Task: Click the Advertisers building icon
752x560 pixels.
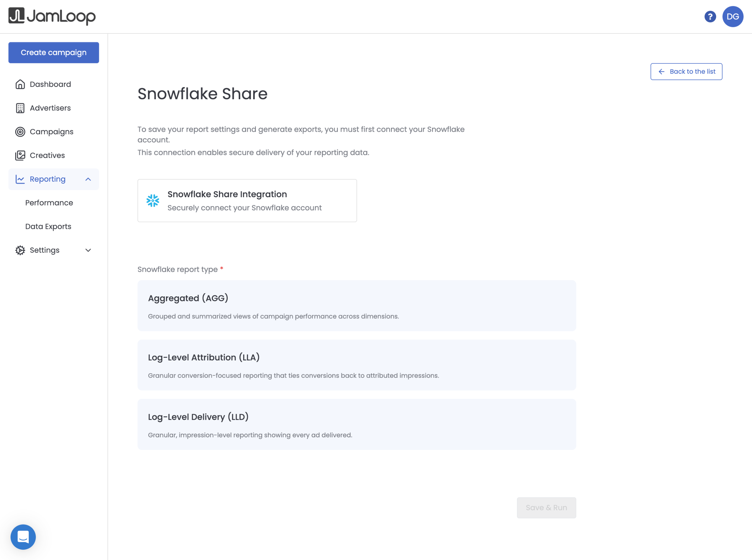Action: (x=20, y=108)
